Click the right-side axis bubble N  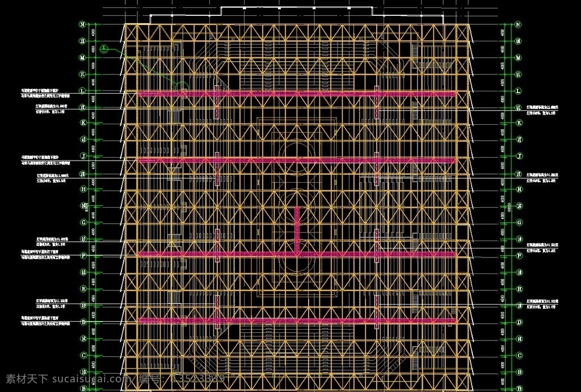tap(518, 24)
